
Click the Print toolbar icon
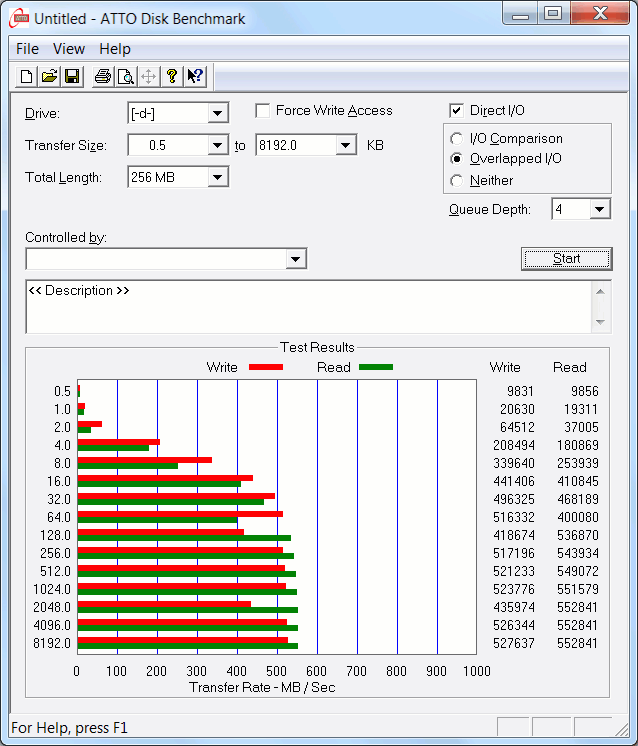(102, 77)
